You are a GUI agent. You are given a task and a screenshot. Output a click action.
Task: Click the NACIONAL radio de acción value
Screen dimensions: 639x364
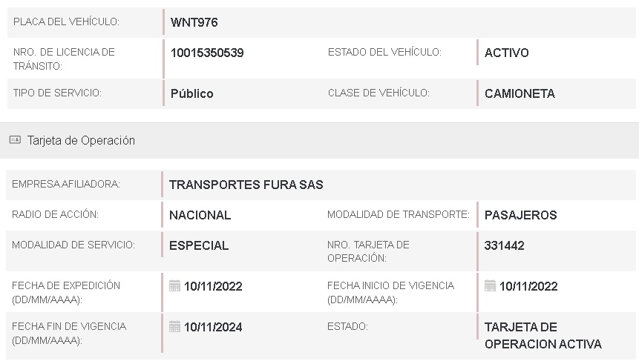pos(200,215)
